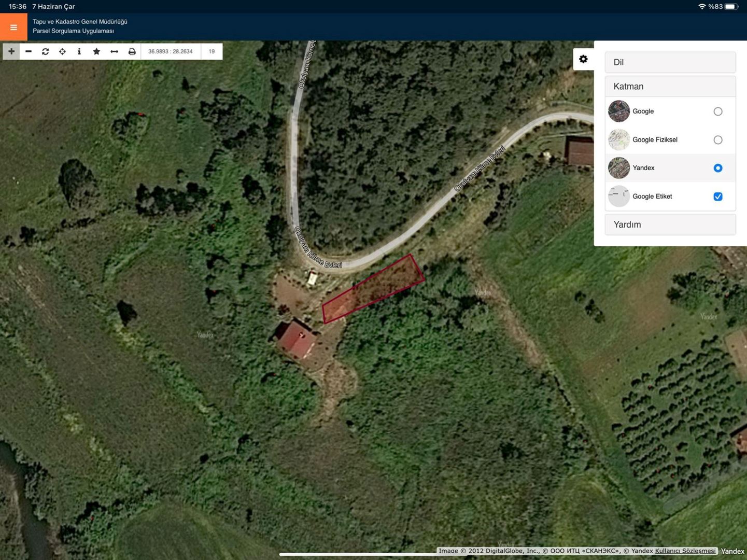This screenshot has height=560, width=747.
Task: Open the info tool icon
Action: pos(79,51)
